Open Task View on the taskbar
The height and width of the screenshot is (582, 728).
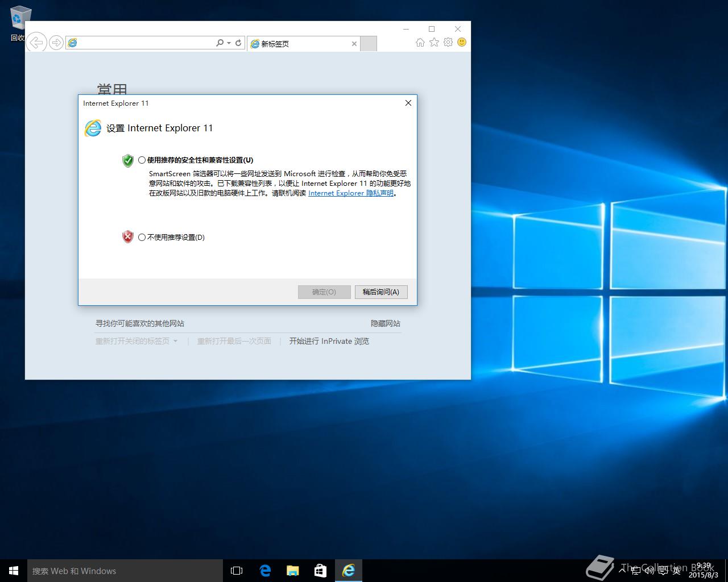(x=237, y=571)
